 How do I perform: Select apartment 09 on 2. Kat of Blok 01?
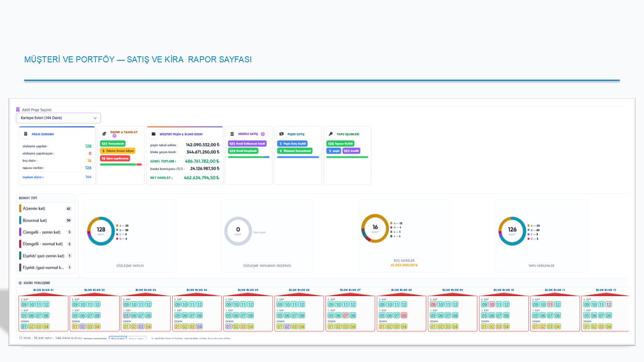tap(24, 304)
